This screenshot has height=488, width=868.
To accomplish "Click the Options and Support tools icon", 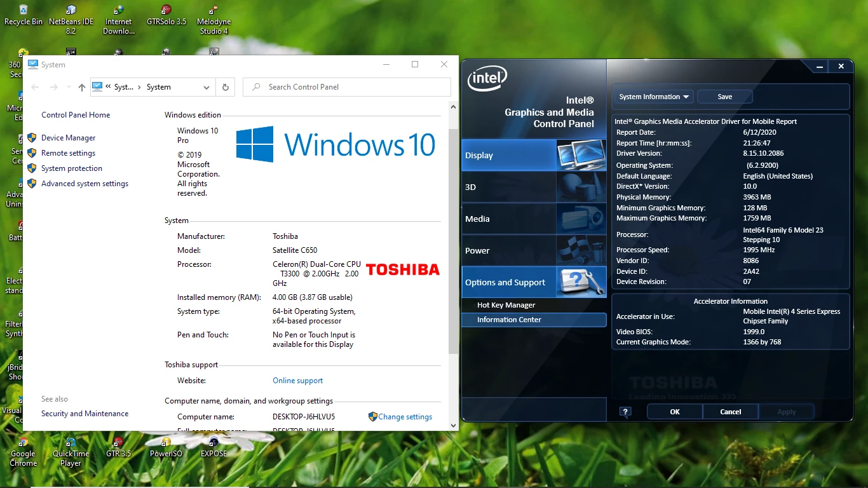I will [581, 282].
